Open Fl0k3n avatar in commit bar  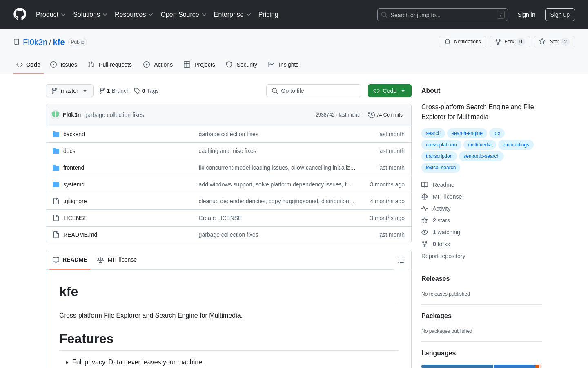click(x=56, y=115)
